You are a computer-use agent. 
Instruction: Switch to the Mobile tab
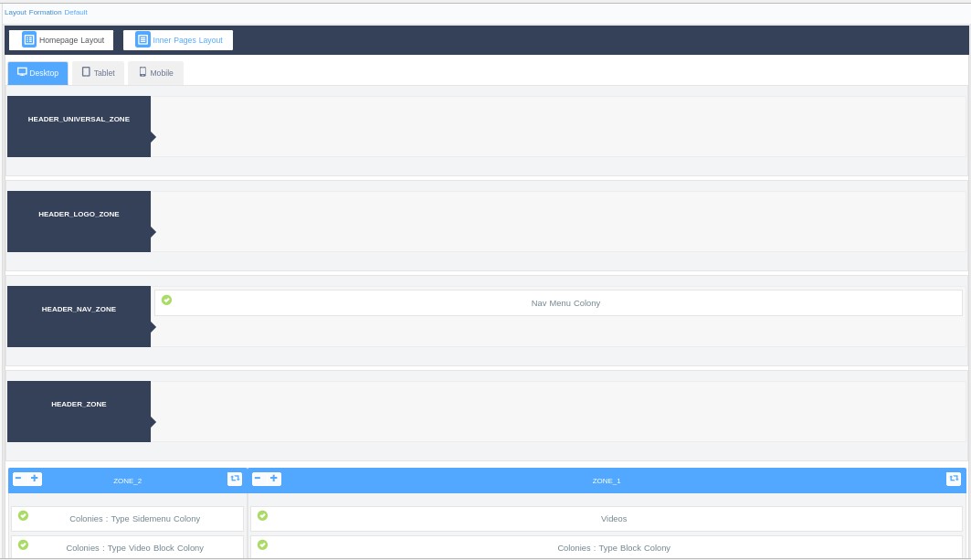[x=155, y=73]
